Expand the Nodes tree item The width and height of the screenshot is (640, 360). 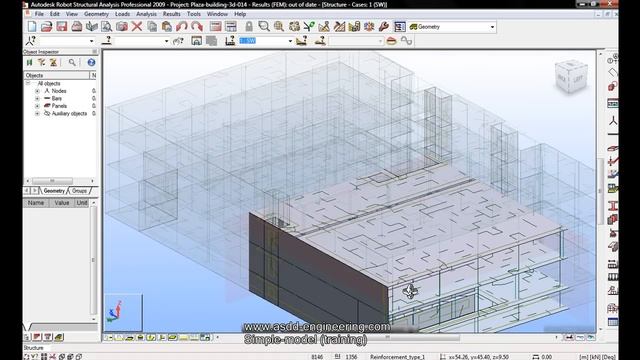point(37,91)
